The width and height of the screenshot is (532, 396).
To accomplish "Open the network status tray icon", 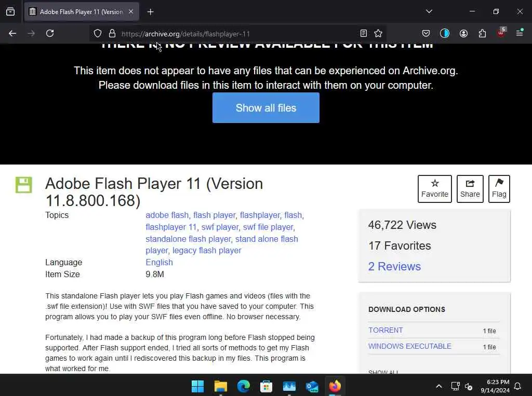I will 455,386.
